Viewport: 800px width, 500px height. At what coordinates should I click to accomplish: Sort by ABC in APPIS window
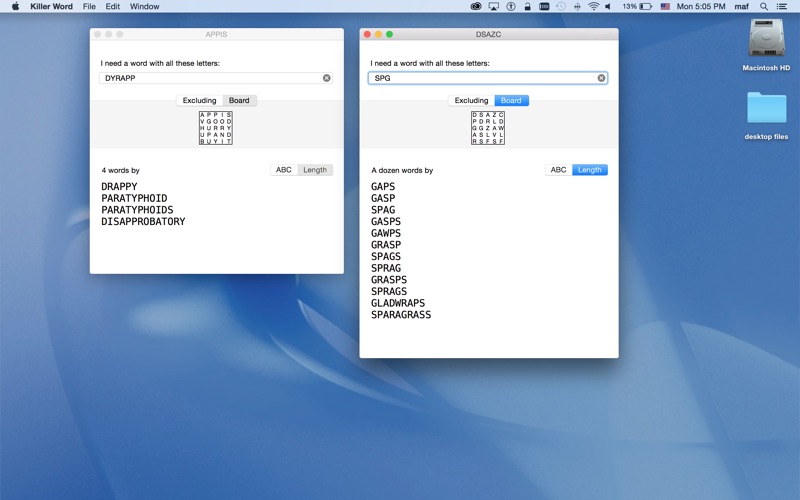coord(284,170)
